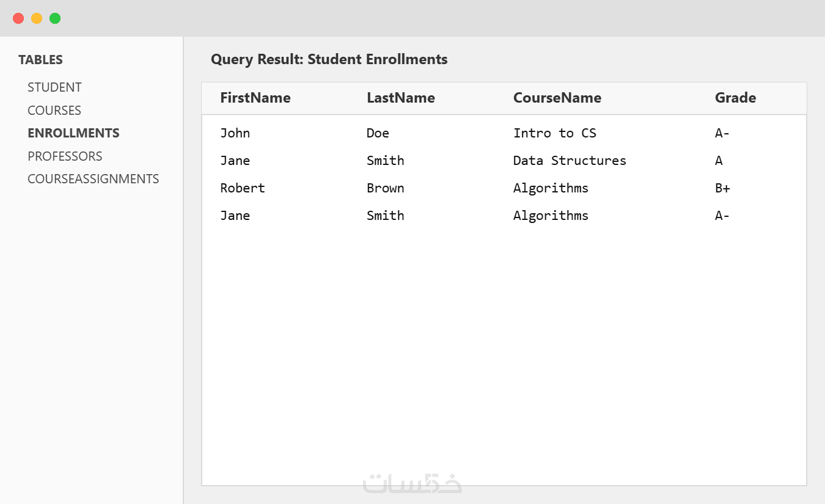The width and height of the screenshot is (825, 504).
Task: Click the Data Structures course cell
Action: pyautogui.click(x=570, y=161)
